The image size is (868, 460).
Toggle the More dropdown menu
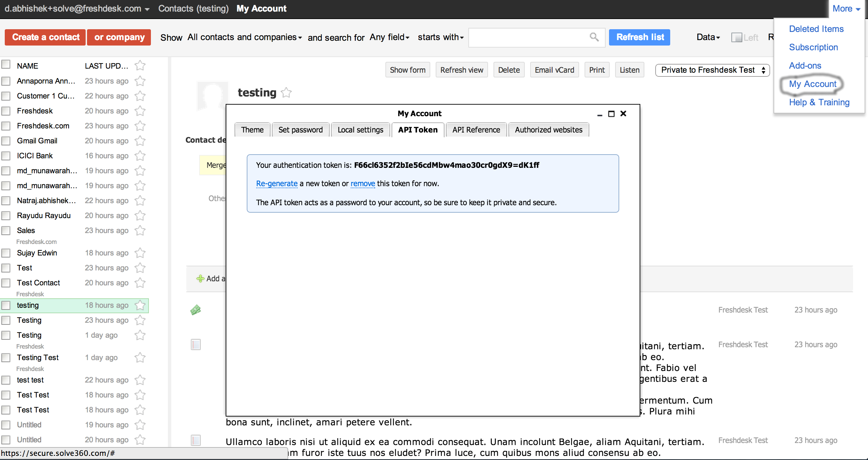click(846, 8)
